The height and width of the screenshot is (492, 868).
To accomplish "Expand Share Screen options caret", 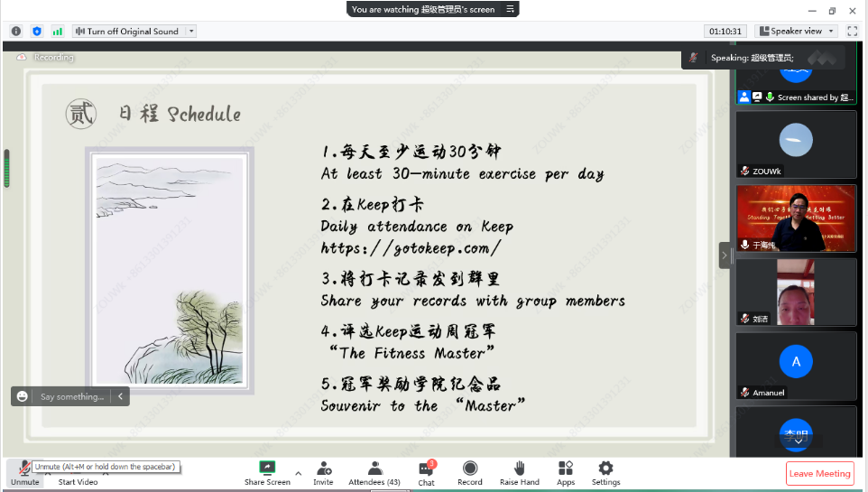I will 299,473.
